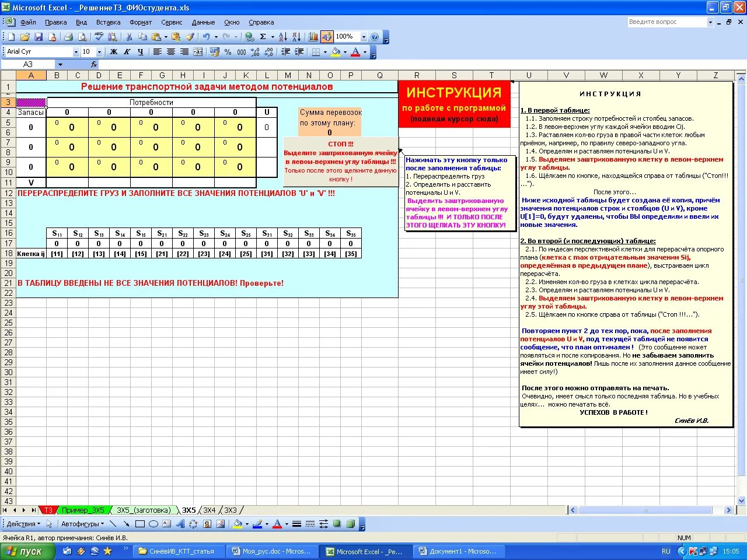Open the Действия drawing menu
Image resolution: width=747 pixels, height=560 pixels.
(x=24, y=524)
